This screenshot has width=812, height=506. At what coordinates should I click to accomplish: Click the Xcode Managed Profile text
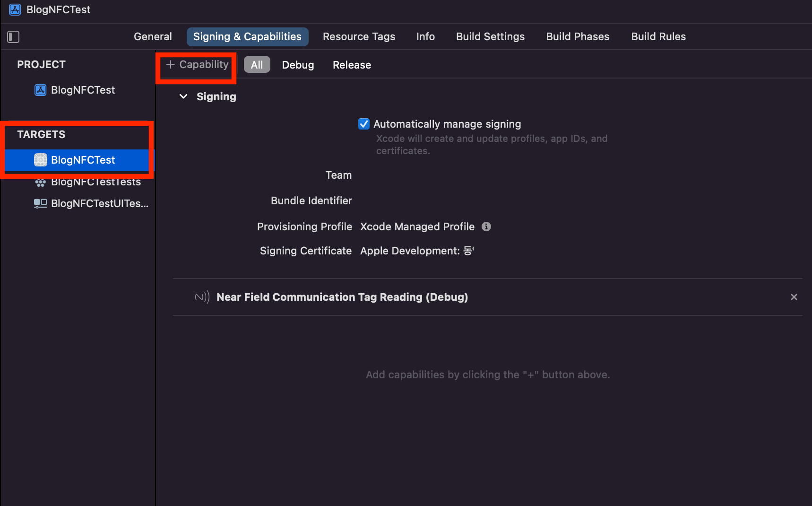click(417, 227)
